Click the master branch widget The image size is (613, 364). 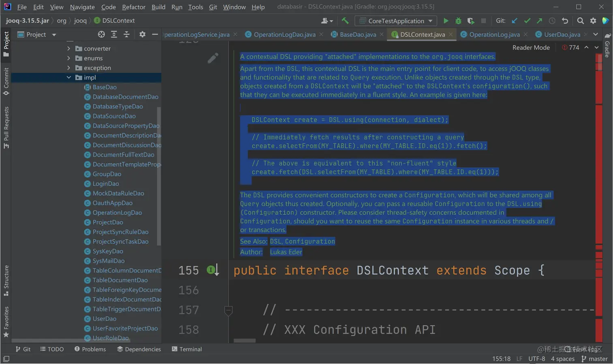(594, 359)
